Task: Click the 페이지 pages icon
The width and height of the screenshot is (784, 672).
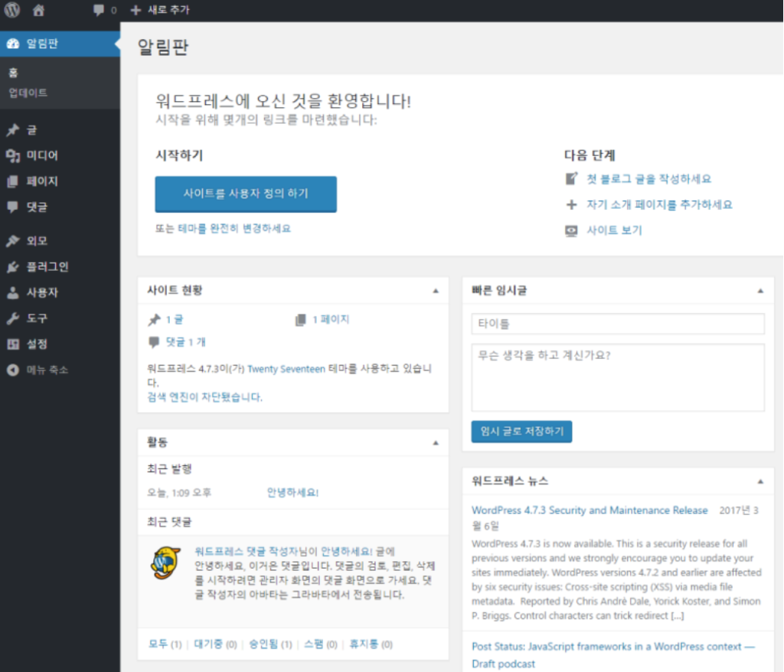Action: click(x=13, y=181)
